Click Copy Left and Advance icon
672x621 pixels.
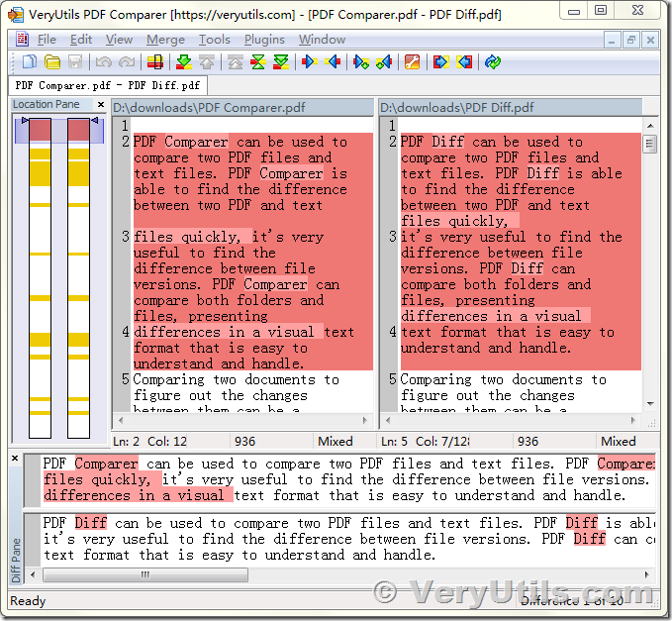pos(384,62)
